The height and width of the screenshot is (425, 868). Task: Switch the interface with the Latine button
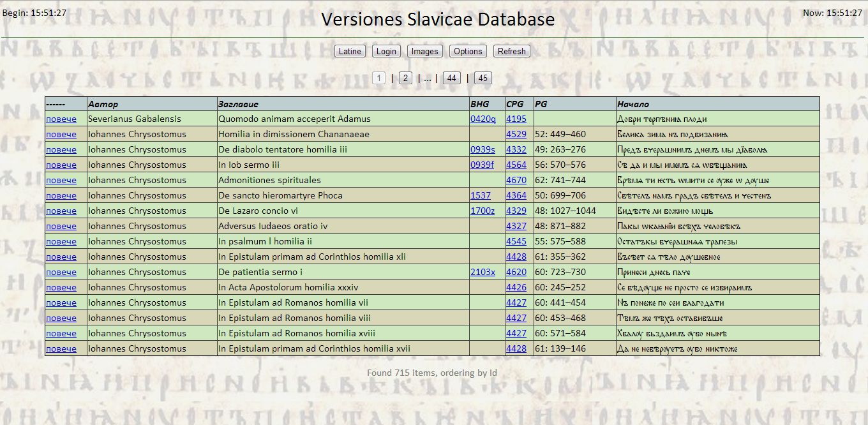pos(350,51)
